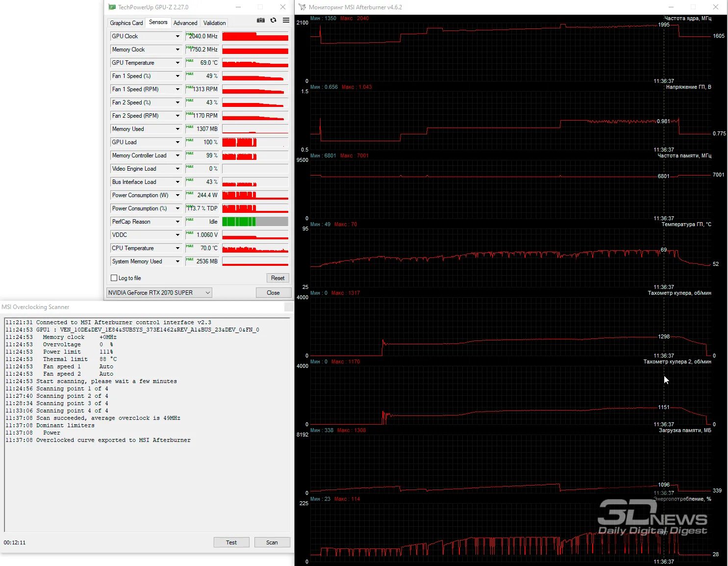728x566 pixels.
Task: Click the 'Scan succeeded' log line
Action: pos(93,418)
